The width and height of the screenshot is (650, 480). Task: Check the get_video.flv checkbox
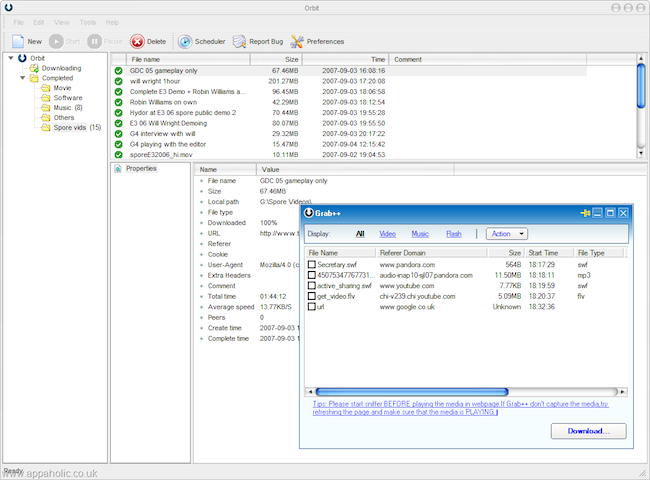pyautogui.click(x=312, y=296)
